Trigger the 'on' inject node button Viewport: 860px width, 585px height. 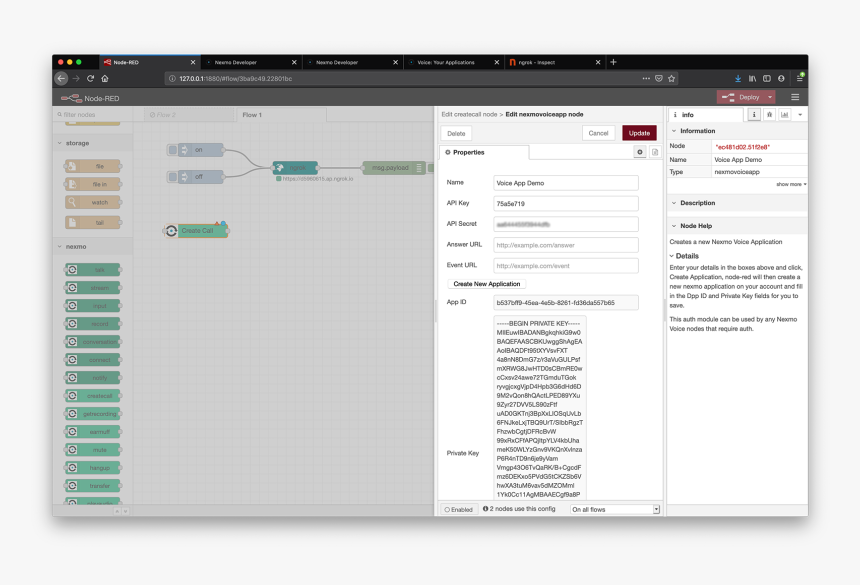173,150
